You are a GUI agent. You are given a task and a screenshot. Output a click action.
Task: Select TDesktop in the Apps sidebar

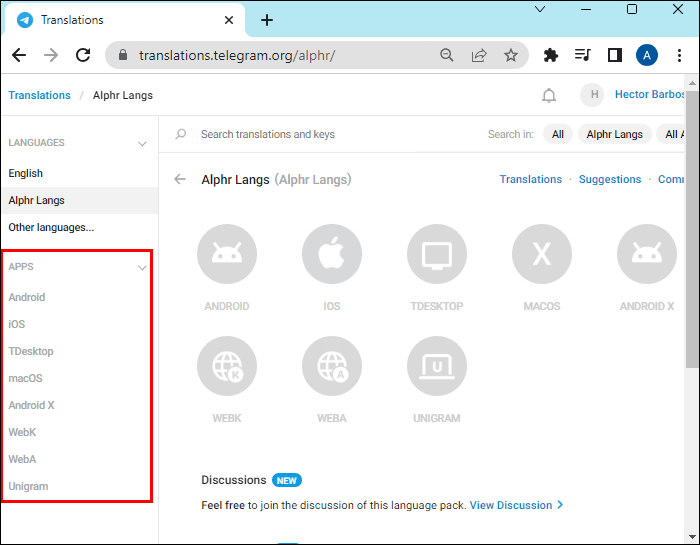(x=31, y=351)
